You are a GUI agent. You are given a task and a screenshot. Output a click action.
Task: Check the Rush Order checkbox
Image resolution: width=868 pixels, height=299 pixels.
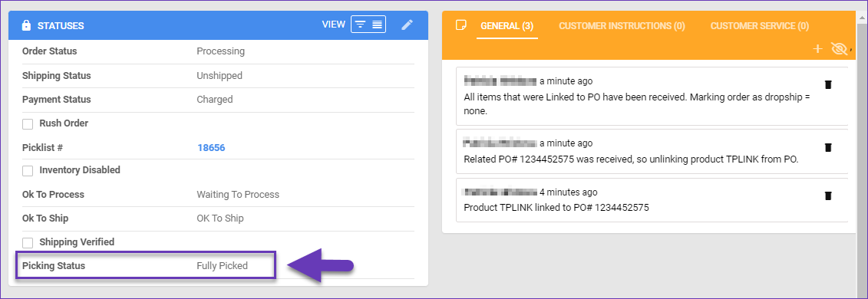(x=28, y=123)
